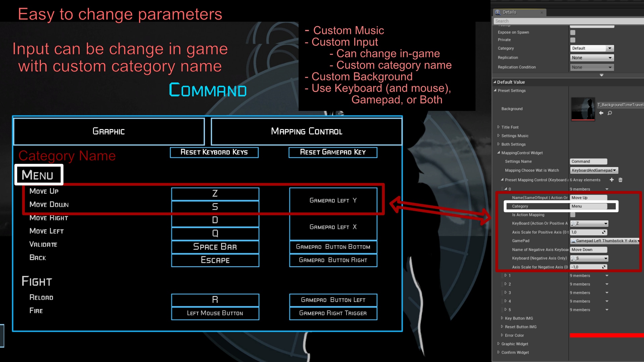Expand the Title Font section
Screen dimensions: 644x362
498,127
